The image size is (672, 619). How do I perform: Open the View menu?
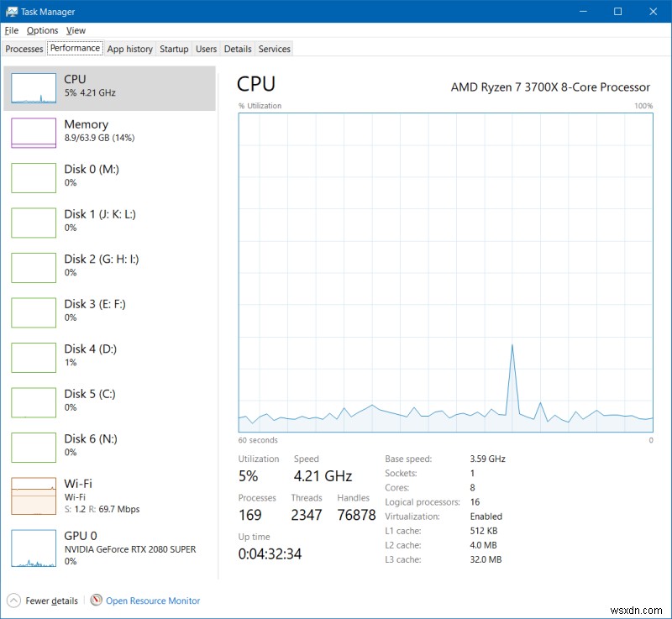[x=76, y=30]
